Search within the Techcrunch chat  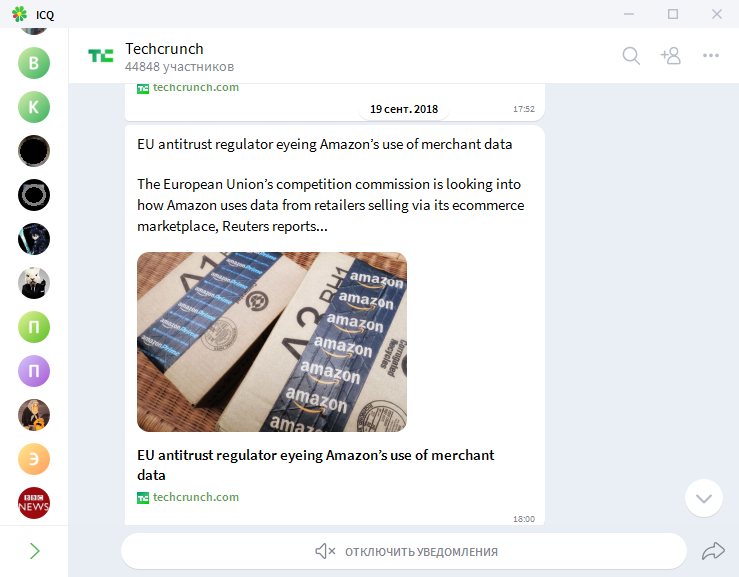[631, 56]
